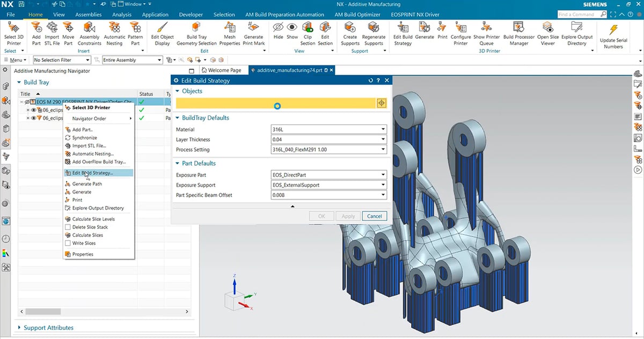Click the Title column header
The width and height of the screenshot is (644, 339).
point(78,94)
